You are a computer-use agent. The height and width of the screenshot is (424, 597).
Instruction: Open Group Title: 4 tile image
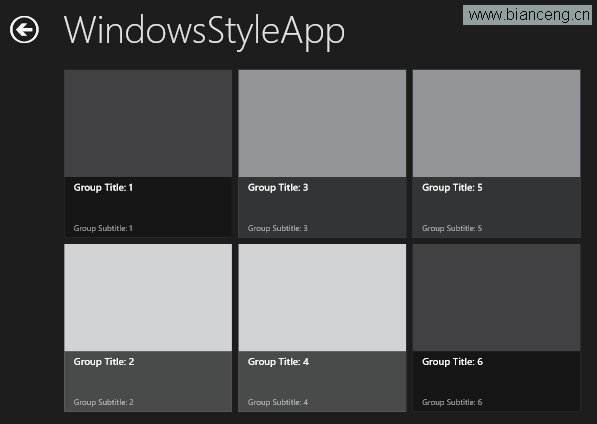coord(322,298)
